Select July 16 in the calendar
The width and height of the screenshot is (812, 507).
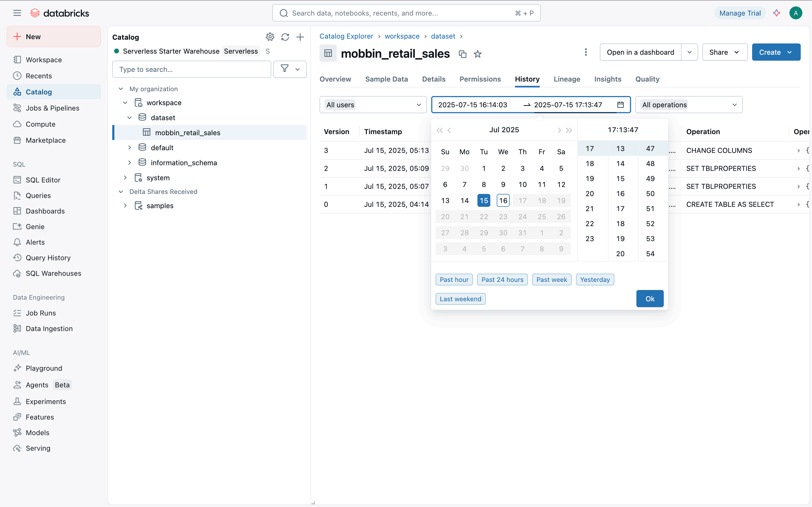coord(503,201)
